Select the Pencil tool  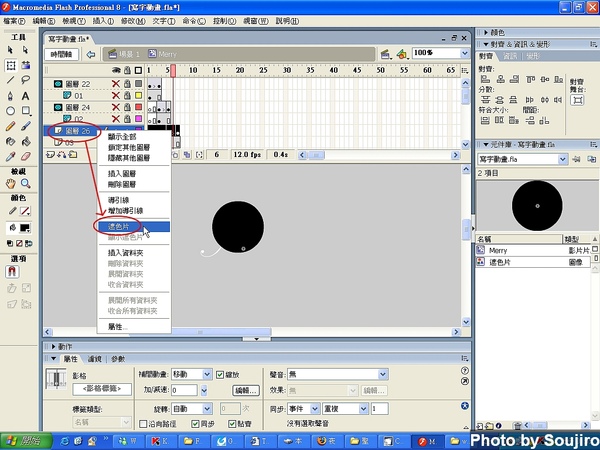10,126
